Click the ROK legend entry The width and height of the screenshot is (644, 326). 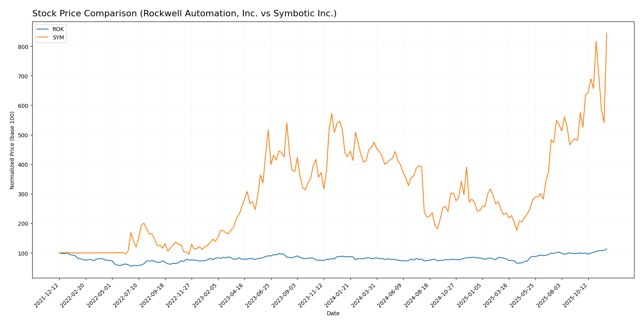point(58,29)
